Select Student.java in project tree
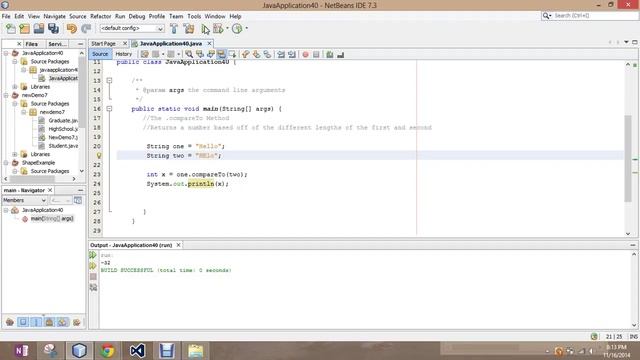Screen dimensions: 640x360 click(x=63, y=146)
